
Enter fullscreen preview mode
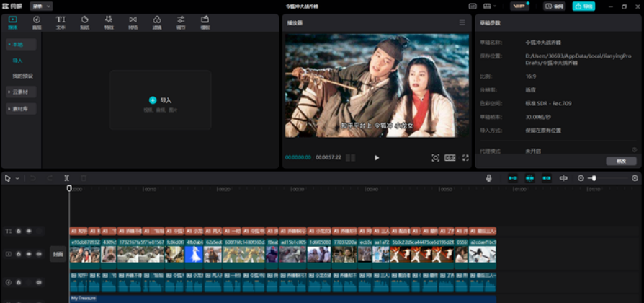tap(465, 158)
